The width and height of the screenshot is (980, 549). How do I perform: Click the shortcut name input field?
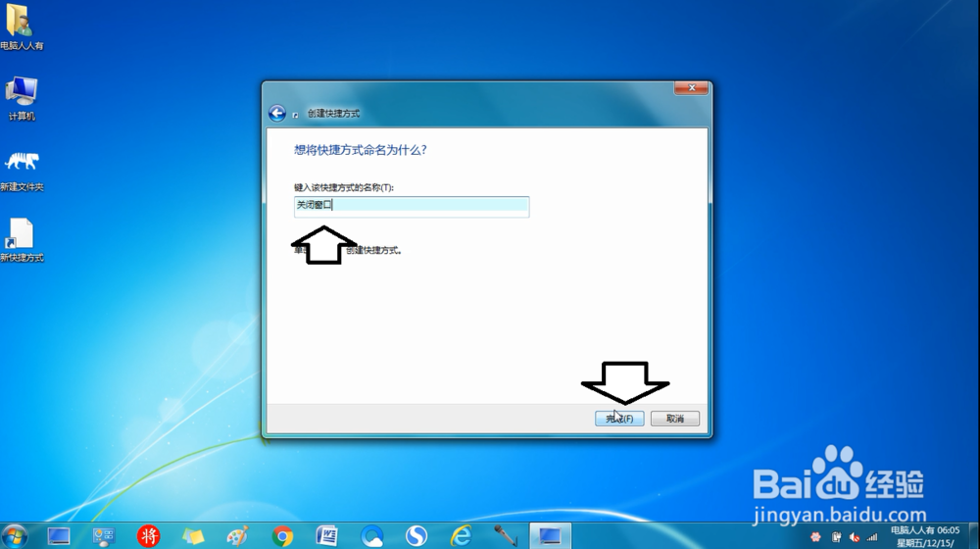412,206
